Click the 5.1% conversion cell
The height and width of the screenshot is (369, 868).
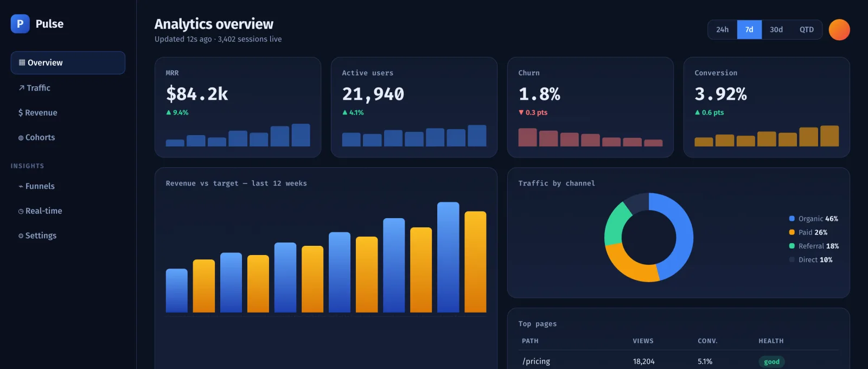(705, 361)
